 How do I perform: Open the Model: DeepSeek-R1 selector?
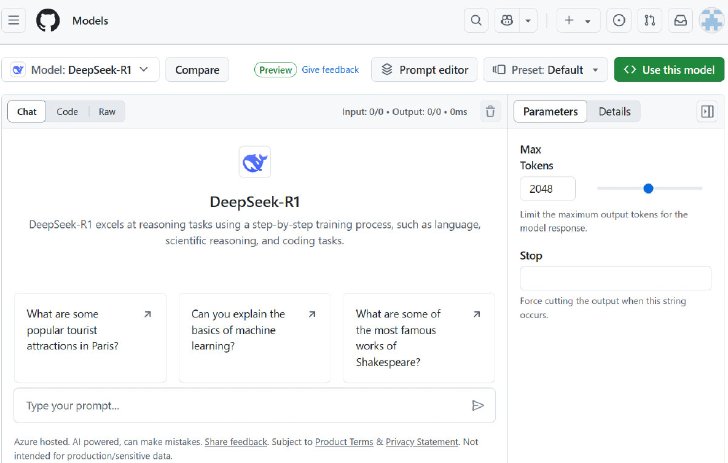click(80, 70)
